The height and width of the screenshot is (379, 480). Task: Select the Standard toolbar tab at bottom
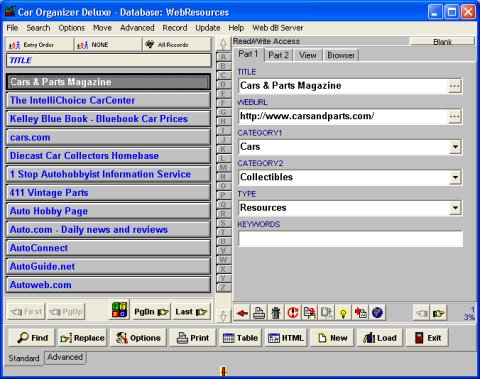click(x=24, y=358)
